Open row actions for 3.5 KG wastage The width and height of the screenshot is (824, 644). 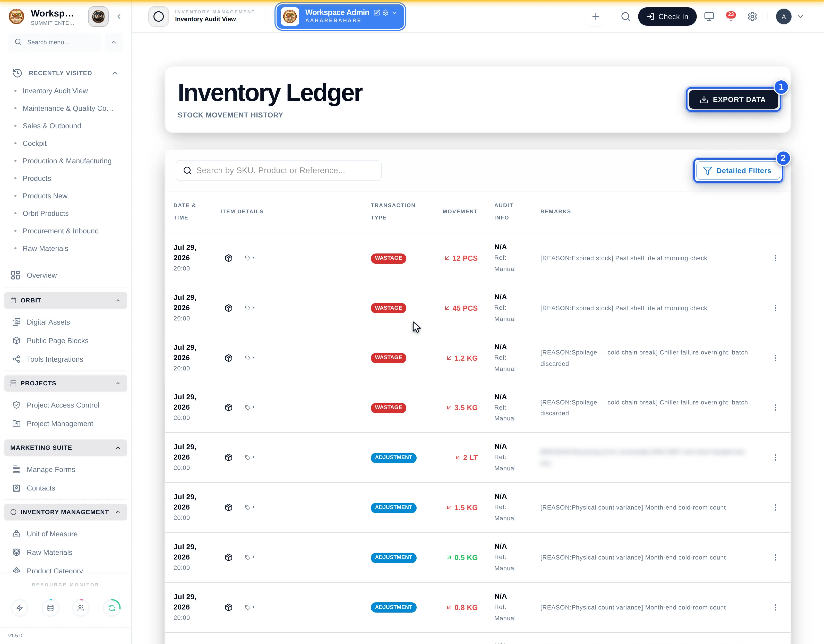[775, 408]
